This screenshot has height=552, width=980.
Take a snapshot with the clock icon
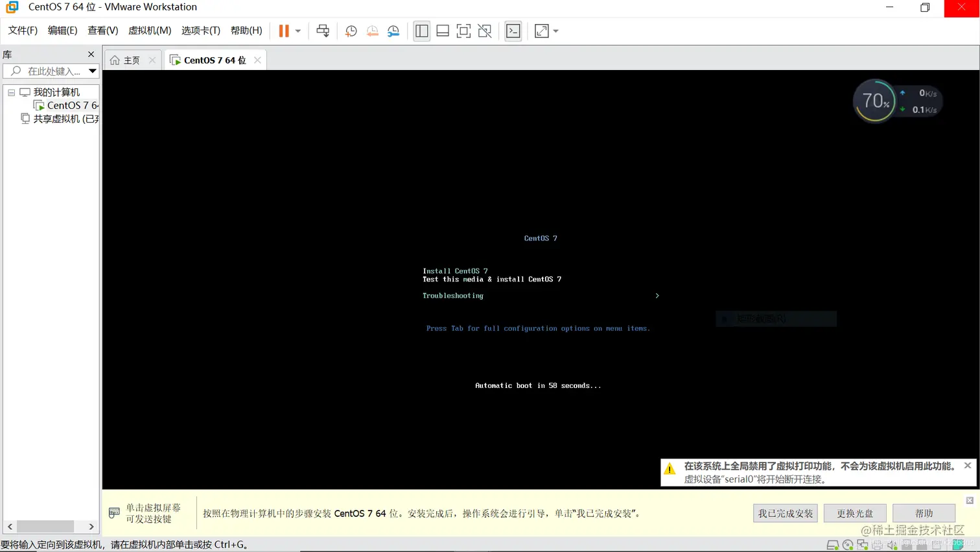[x=351, y=30]
